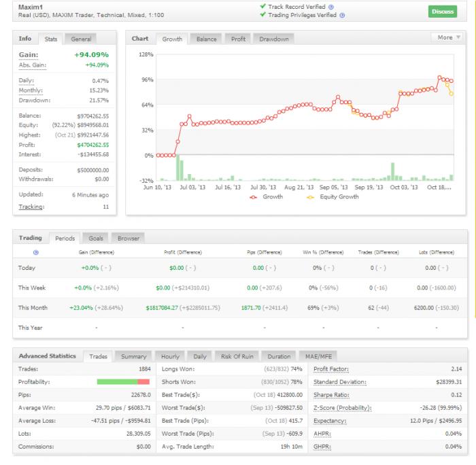Click the Gain value +94.09%

[91, 55]
